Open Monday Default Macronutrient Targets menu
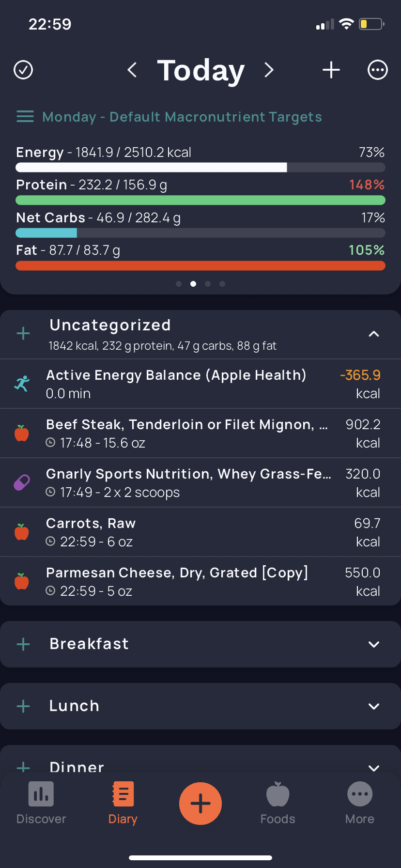The width and height of the screenshot is (401, 868). tap(170, 117)
